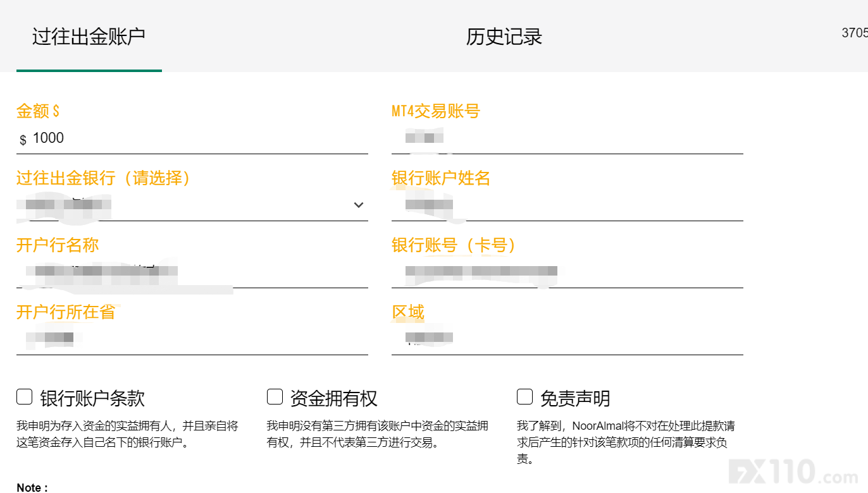The width and height of the screenshot is (868, 493).
Task: Click the 开户行名称 input field
Action: [x=192, y=272]
